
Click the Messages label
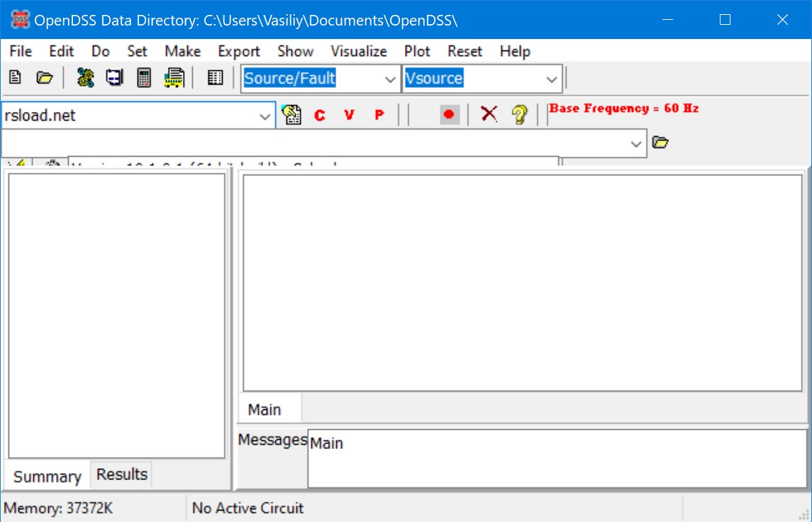[x=272, y=440]
